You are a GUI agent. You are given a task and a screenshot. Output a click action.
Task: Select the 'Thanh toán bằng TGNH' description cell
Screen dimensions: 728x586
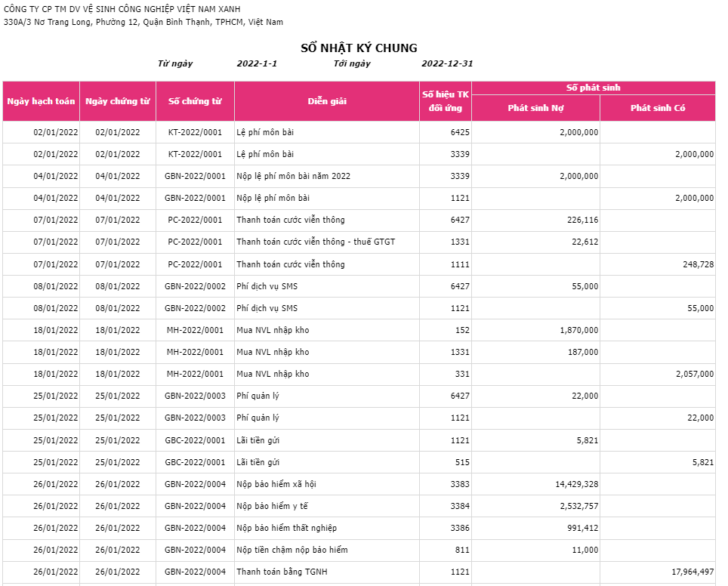(282, 572)
